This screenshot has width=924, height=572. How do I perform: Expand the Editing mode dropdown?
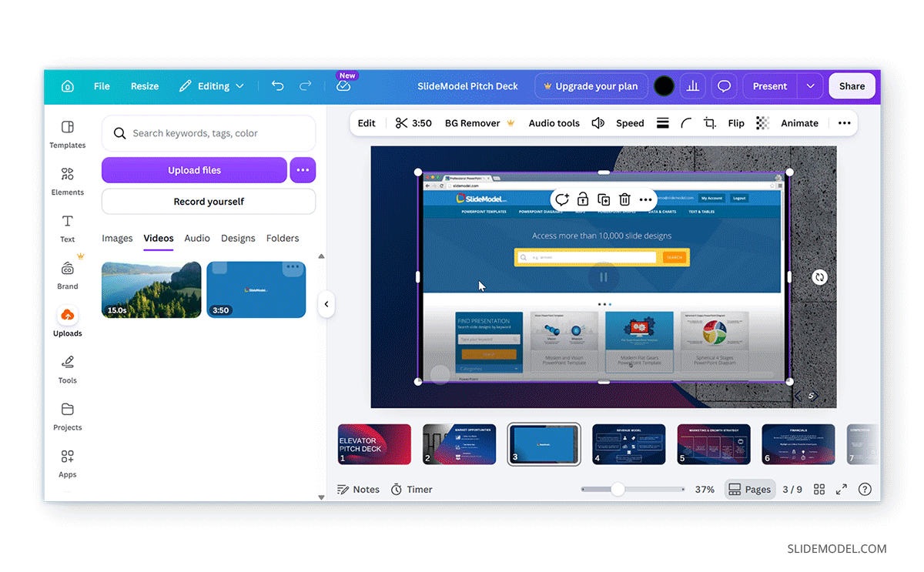click(212, 86)
